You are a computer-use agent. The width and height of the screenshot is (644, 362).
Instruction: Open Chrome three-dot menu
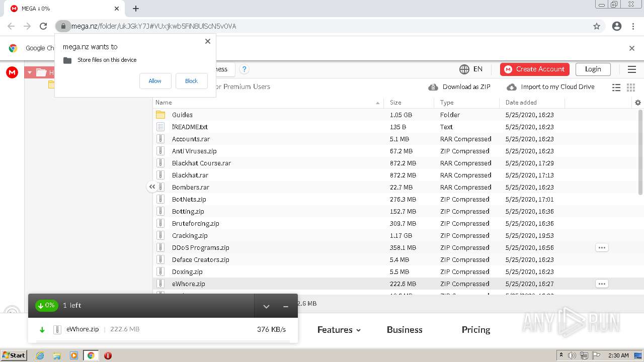coord(633,26)
